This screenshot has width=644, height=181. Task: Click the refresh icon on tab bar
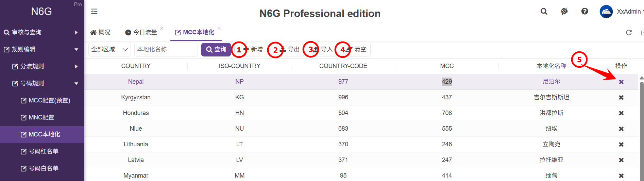pos(629,32)
